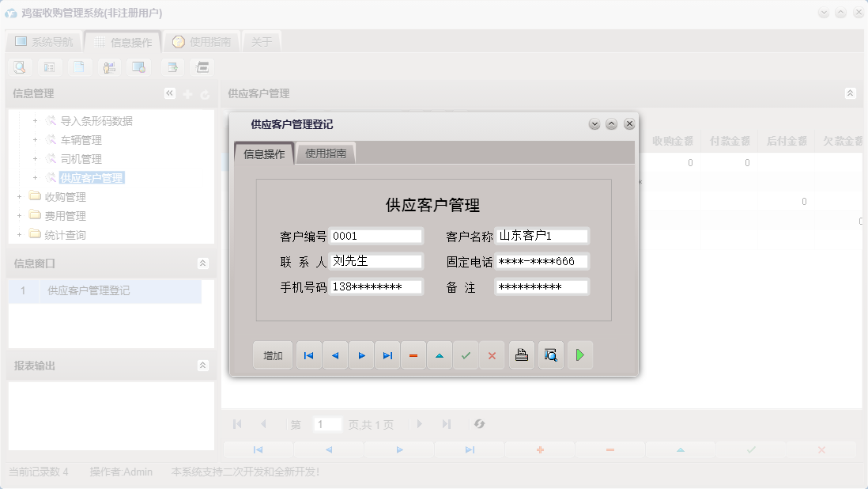Image resolution: width=868 pixels, height=489 pixels.
Task: Open the report view toolbar icon
Action: click(x=49, y=67)
